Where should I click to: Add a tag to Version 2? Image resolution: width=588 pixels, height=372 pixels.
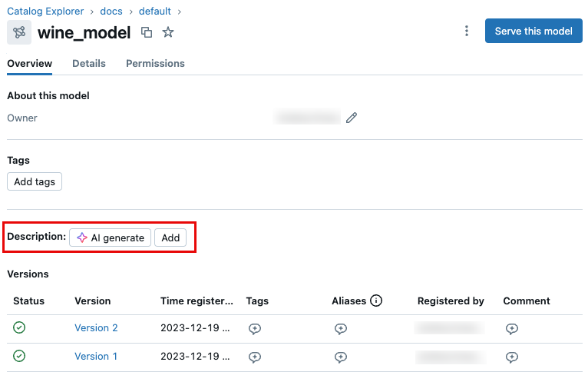256,328
